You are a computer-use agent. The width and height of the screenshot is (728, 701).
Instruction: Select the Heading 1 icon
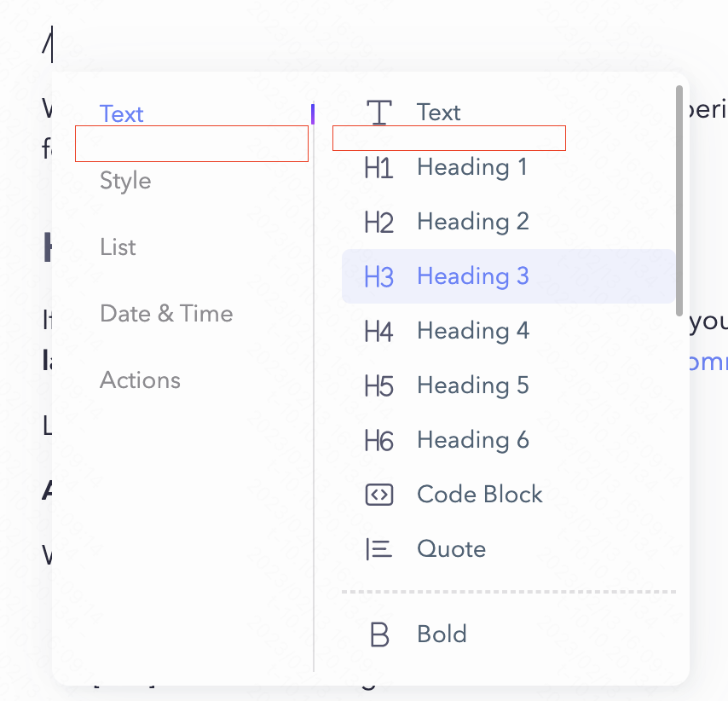click(x=378, y=167)
